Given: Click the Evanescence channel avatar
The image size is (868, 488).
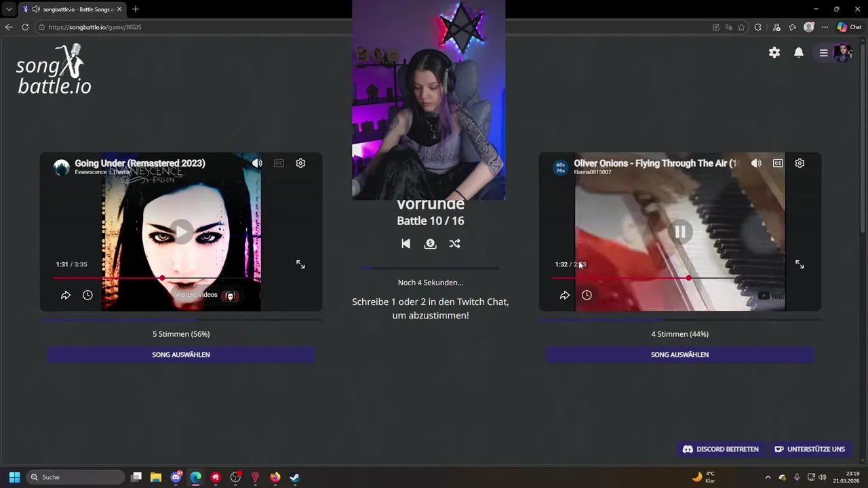Looking at the screenshot, I should pyautogui.click(x=62, y=167).
